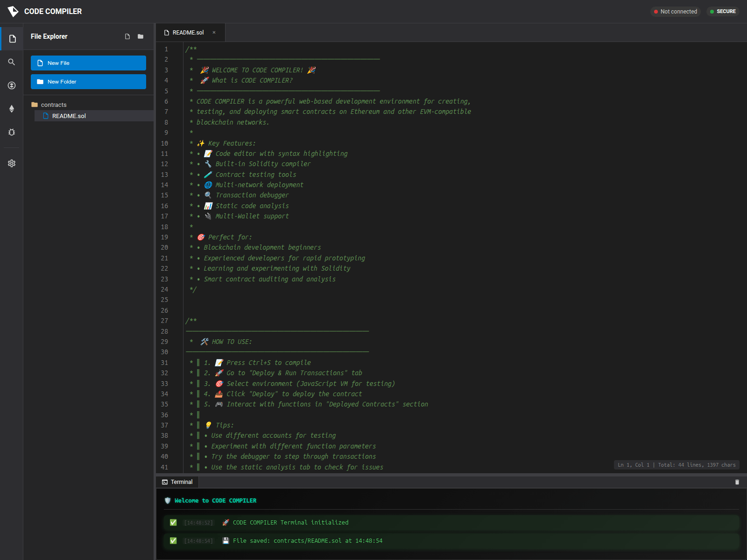
Task: Create a new file via explorer header icon
Action: point(127,36)
